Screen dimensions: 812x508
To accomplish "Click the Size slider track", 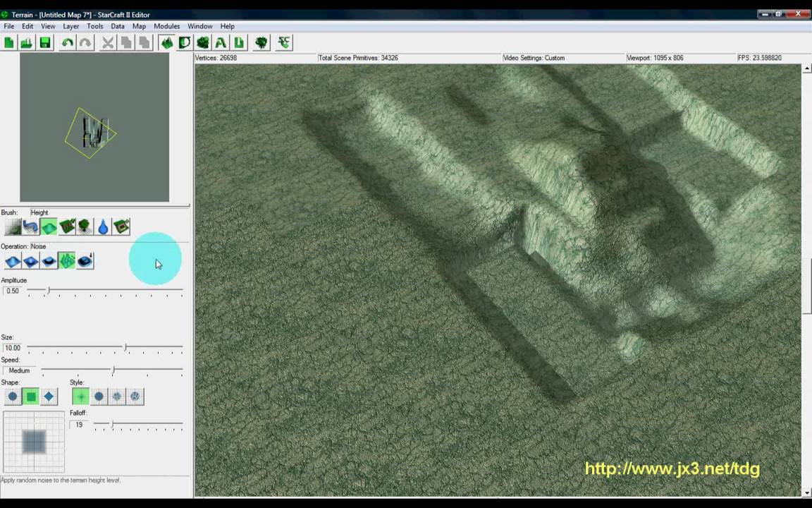I will click(x=105, y=348).
